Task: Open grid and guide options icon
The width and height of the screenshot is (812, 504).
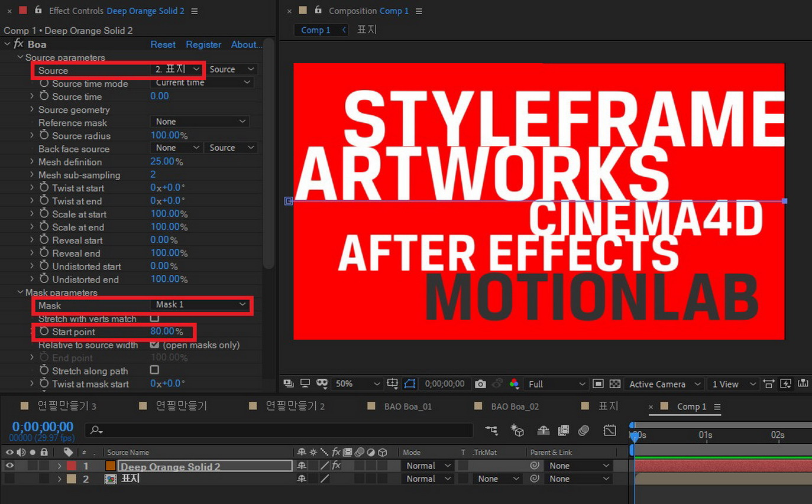Action: coord(392,383)
